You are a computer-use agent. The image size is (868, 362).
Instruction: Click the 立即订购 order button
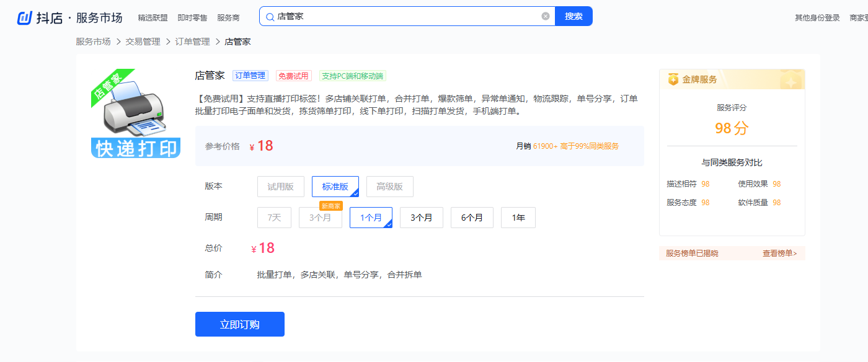(240, 324)
